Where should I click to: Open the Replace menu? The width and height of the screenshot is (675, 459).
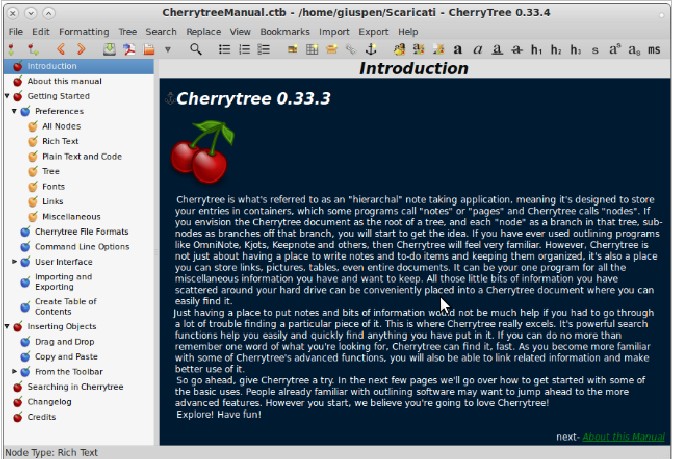(x=204, y=32)
